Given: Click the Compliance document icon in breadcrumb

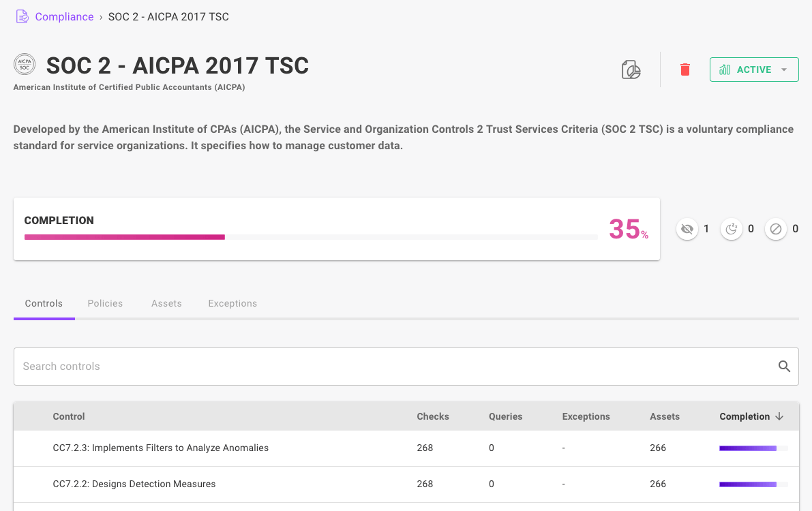Looking at the screenshot, I should 22,16.
